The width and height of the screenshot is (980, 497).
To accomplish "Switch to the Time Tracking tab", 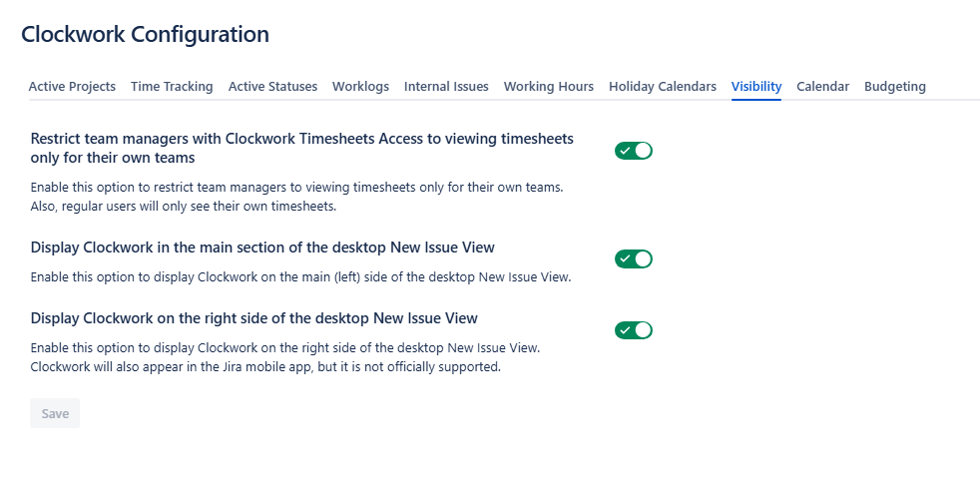I will pos(172,86).
